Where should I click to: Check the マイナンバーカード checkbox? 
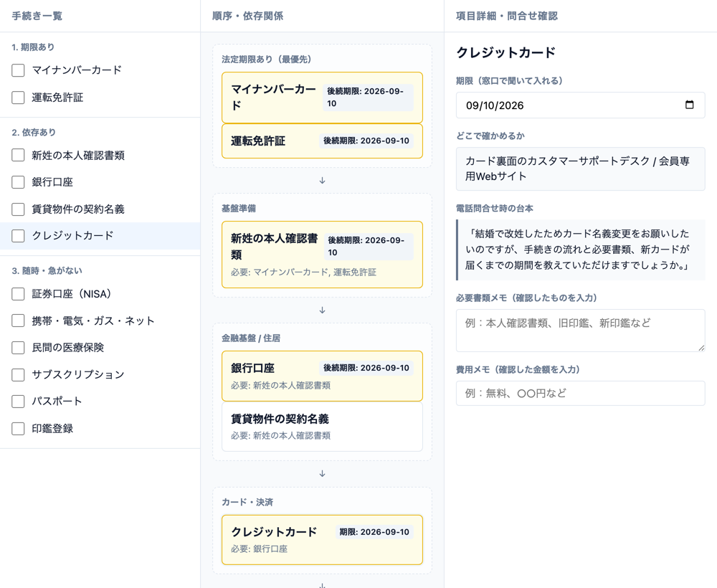point(18,70)
